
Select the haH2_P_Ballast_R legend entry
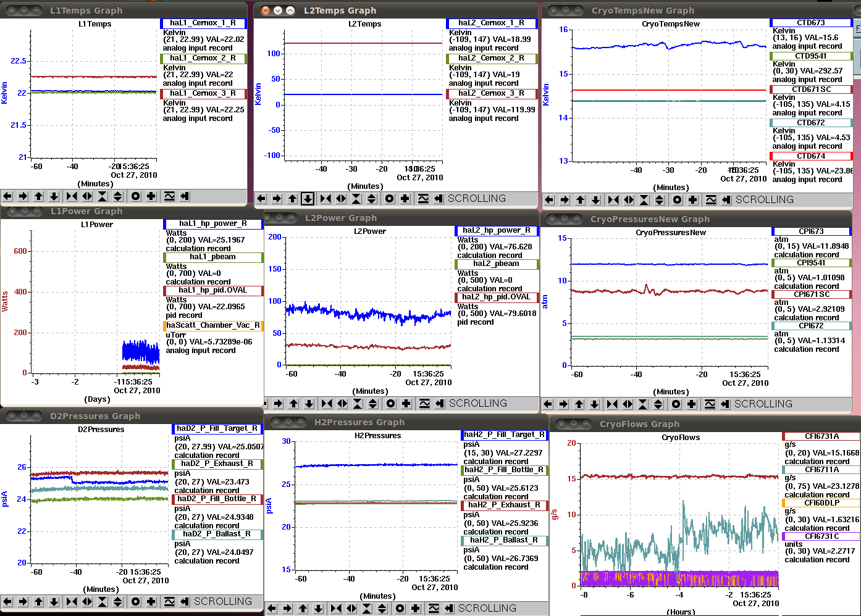click(x=504, y=541)
